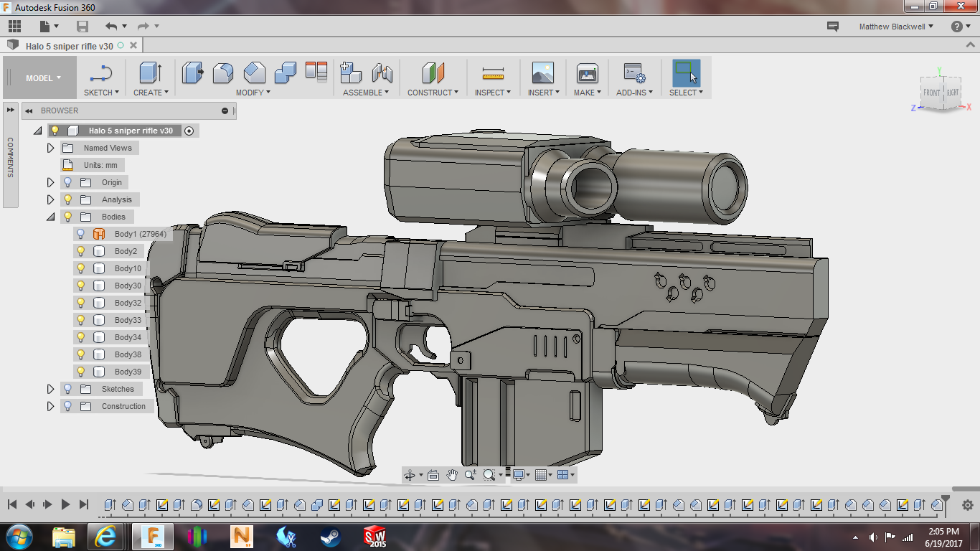This screenshot has height=551, width=980.
Task: Select the Fillet tool icon
Action: pyautogui.click(x=223, y=73)
